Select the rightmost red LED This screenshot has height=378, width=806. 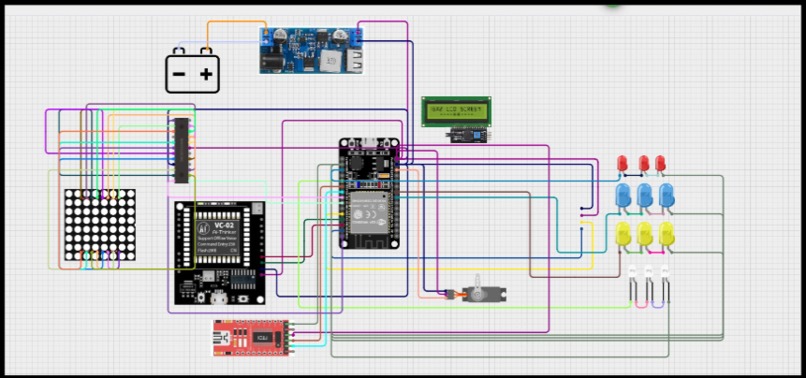tap(660, 164)
